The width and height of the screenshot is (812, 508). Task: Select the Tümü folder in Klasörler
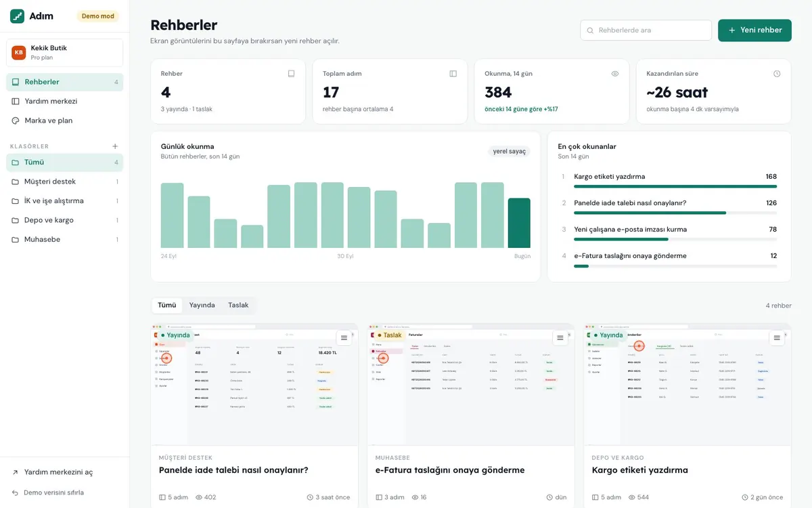[65, 163]
